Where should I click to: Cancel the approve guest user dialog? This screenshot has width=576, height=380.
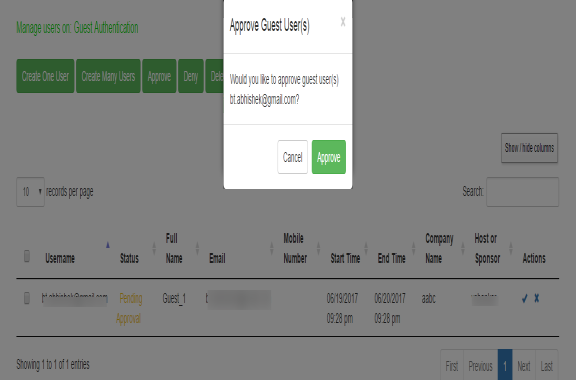pyautogui.click(x=292, y=157)
